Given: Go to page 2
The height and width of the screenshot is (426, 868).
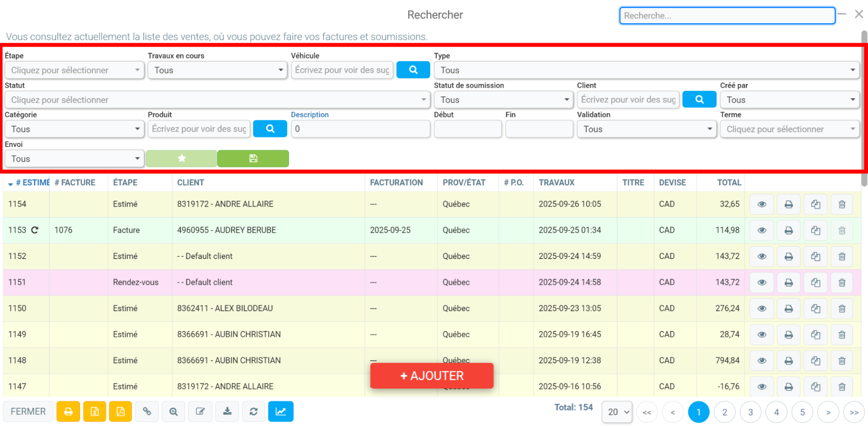Looking at the screenshot, I should [724, 412].
